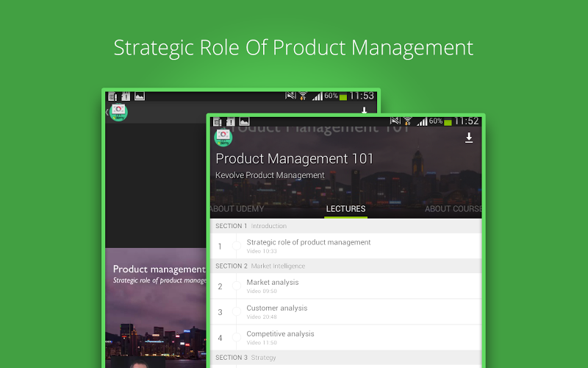Tap the Strategic Role Of Product Management heading
The image size is (588, 368).
click(x=293, y=48)
